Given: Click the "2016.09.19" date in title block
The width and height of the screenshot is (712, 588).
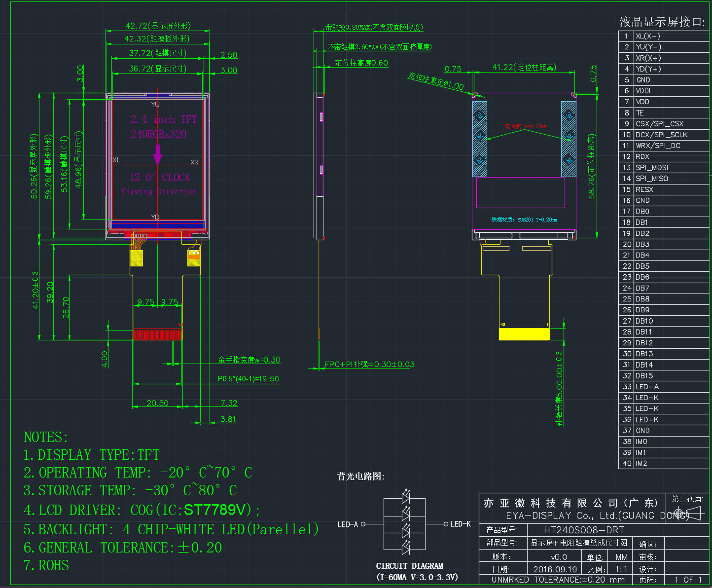Looking at the screenshot, I should pos(555,569).
